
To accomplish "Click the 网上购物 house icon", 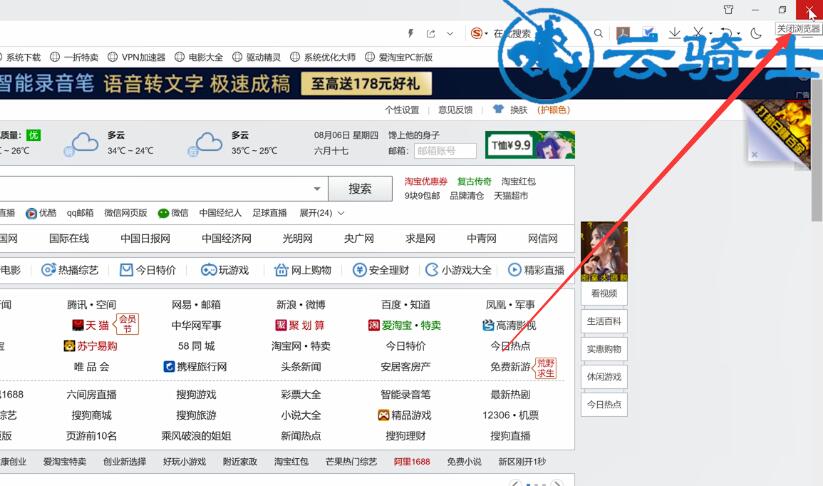I will tap(281, 270).
